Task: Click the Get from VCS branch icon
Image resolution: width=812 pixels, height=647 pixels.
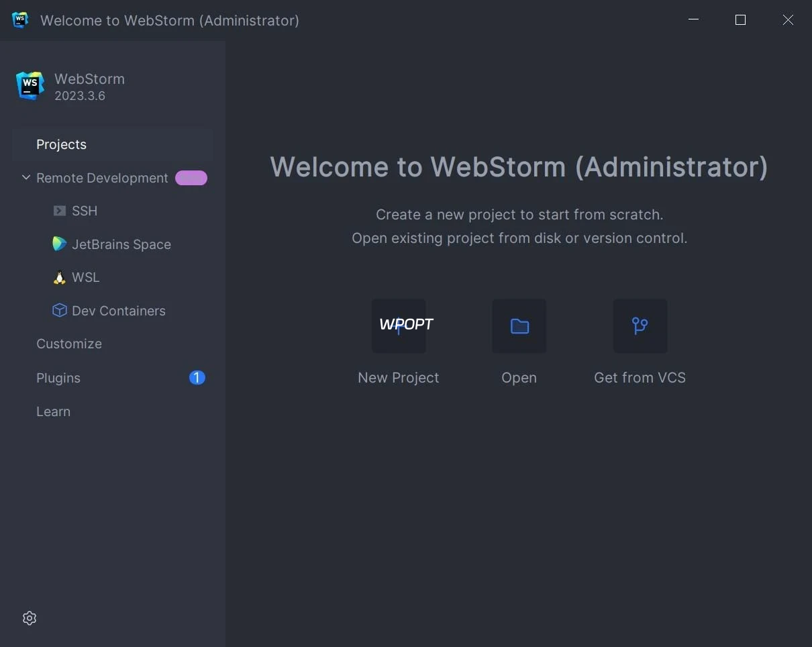Action: [x=640, y=326]
